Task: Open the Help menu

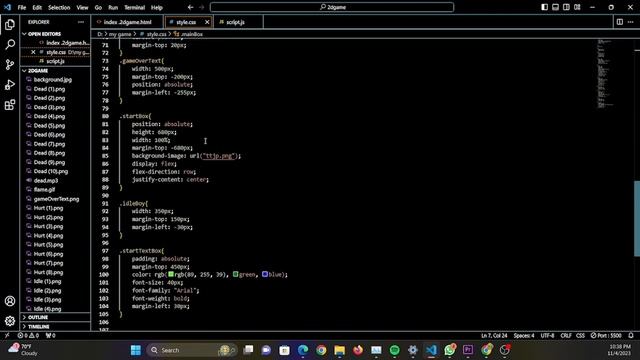Action: click(157, 7)
